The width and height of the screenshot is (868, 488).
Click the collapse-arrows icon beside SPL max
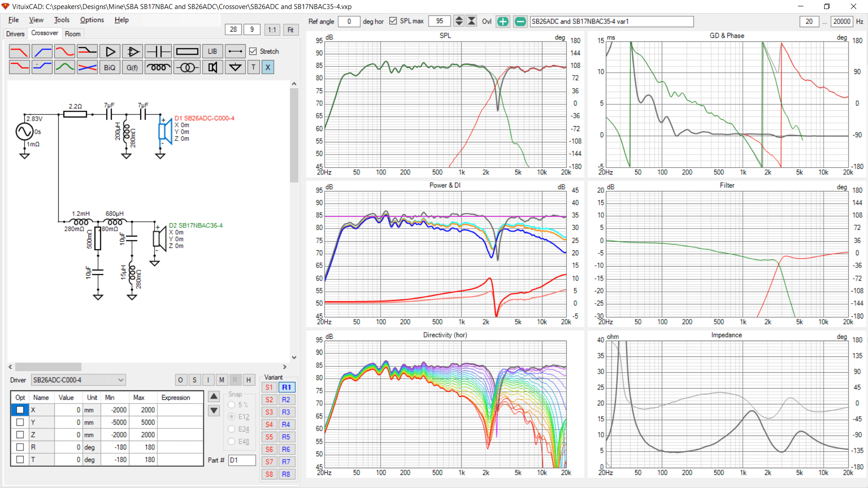pyautogui.click(x=472, y=21)
